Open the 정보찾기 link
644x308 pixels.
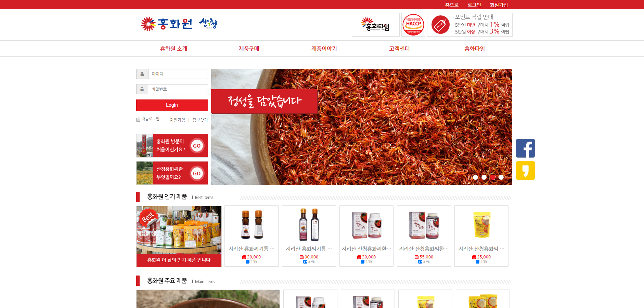pos(200,120)
